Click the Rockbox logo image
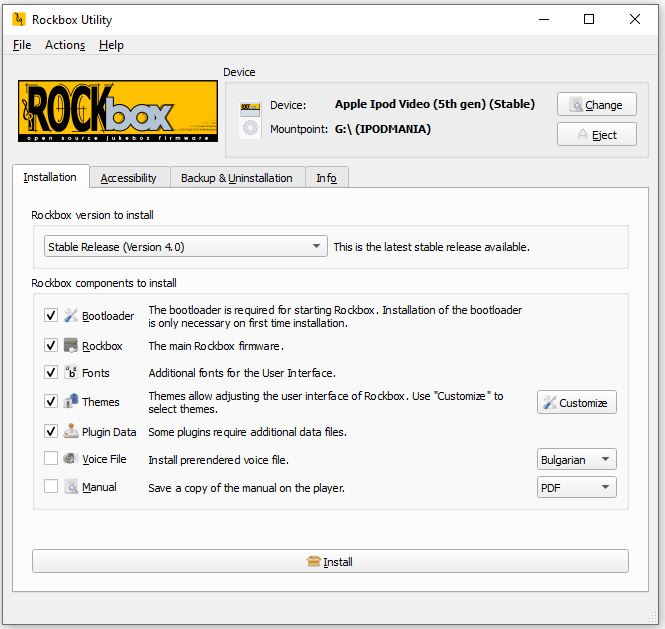 (118, 111)
